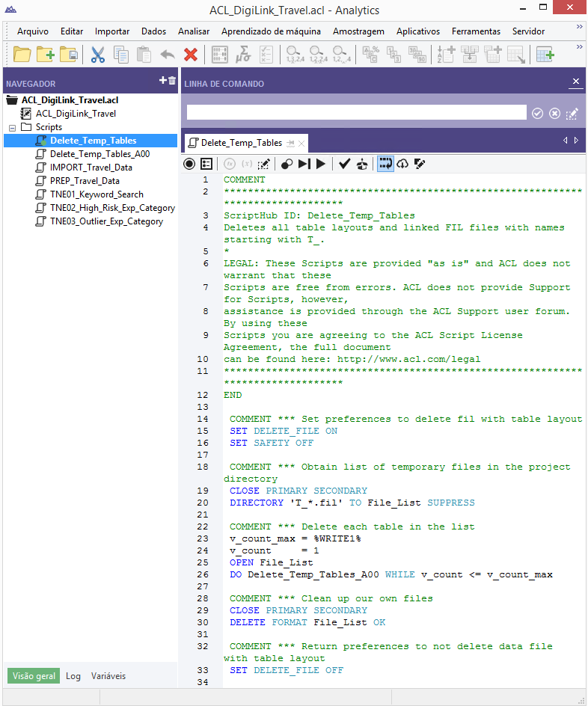Click the cloud upload script icon
The image size is (588, 706).
tap(402, 164)
